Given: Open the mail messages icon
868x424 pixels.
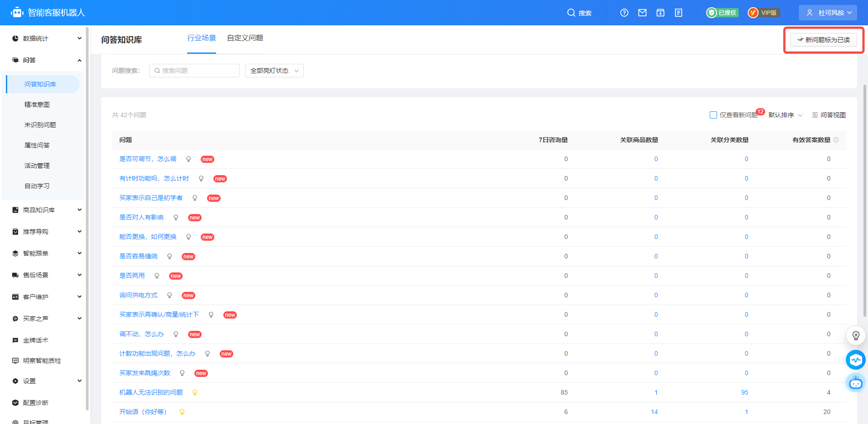Looking at the screenshot, I should [x=642, y=13].
